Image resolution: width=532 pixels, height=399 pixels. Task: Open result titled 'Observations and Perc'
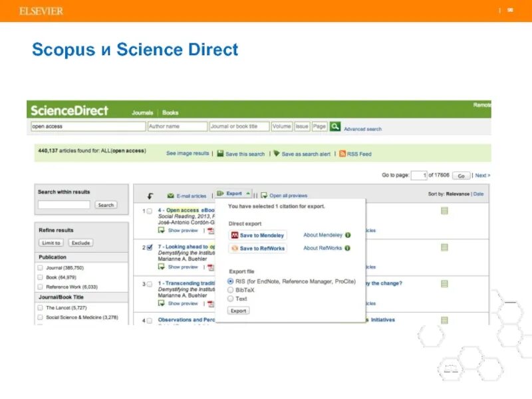tap(187, 320)
